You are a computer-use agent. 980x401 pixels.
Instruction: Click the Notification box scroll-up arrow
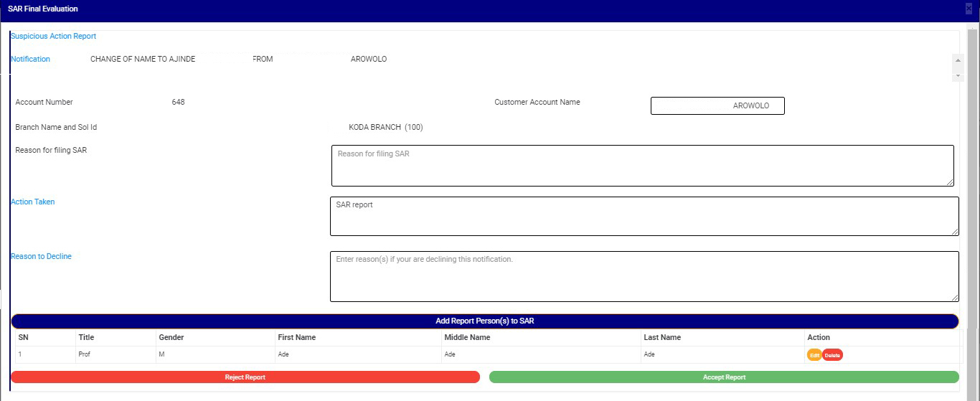click(x=958, y=61)
